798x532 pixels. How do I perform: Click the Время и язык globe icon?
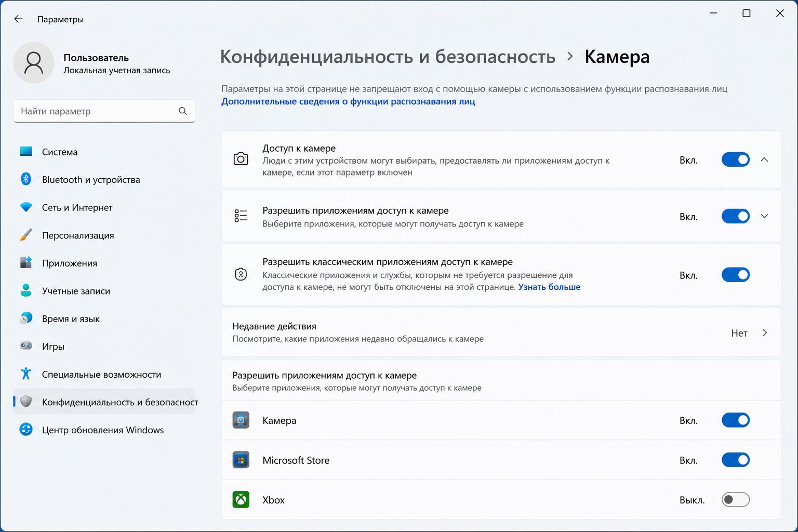click(x=26, y=318)
